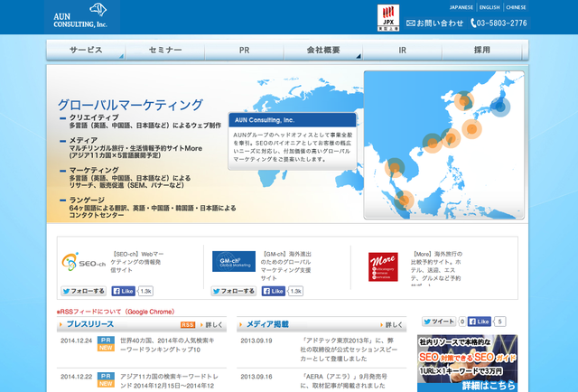This screenshot has width=578, height=392.
Task: Open the PR menu item
Action: point(245,51)
